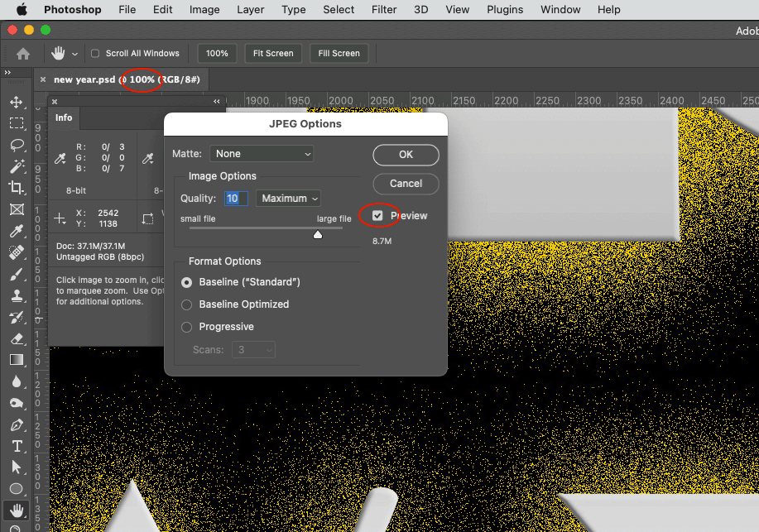This screenshot has width=759, height=532.
Task: Open the Filter menu
Action: (384, 10)
